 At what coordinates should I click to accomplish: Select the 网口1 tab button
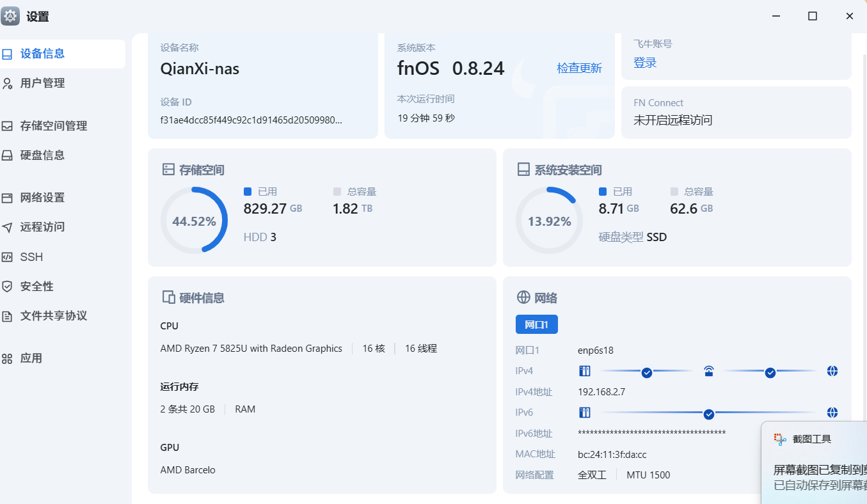coord(537,324)
